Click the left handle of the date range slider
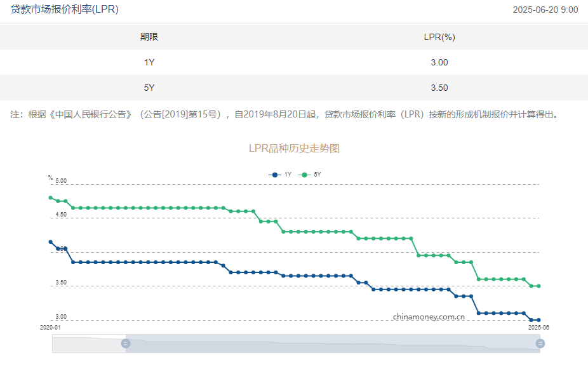The image size is (588, 367). 126,344
